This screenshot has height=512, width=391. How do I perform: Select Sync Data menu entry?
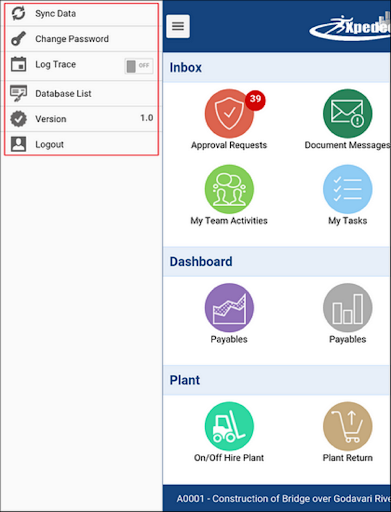pos(81,13)
